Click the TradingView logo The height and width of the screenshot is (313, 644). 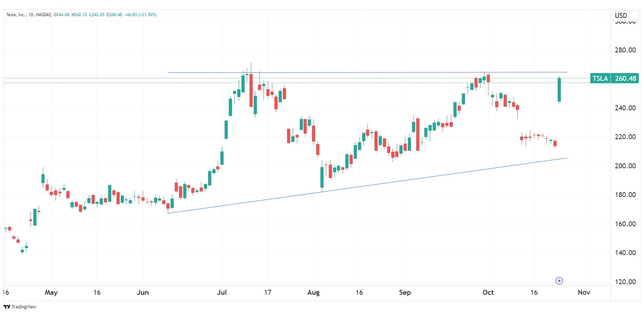click(20, 307)
